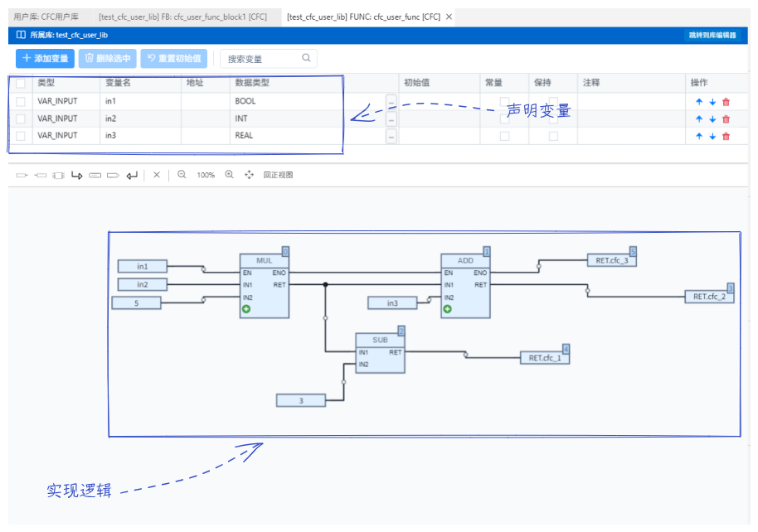This screenshot has height=532, width=758.
Task: Select the dotted label element tool
Action: coord(95,176)
